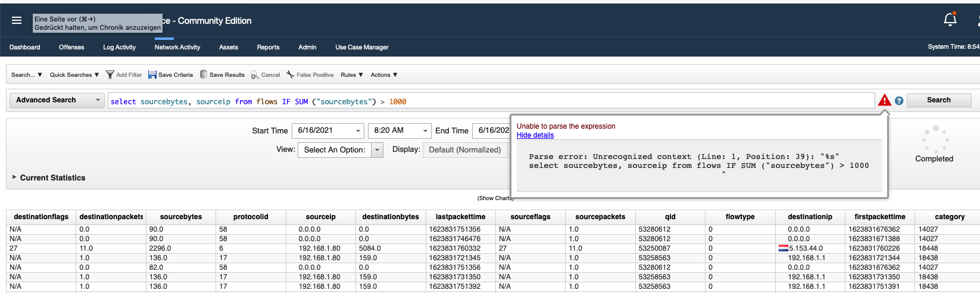Click the Save Results icon

click(x=204, y=74)
